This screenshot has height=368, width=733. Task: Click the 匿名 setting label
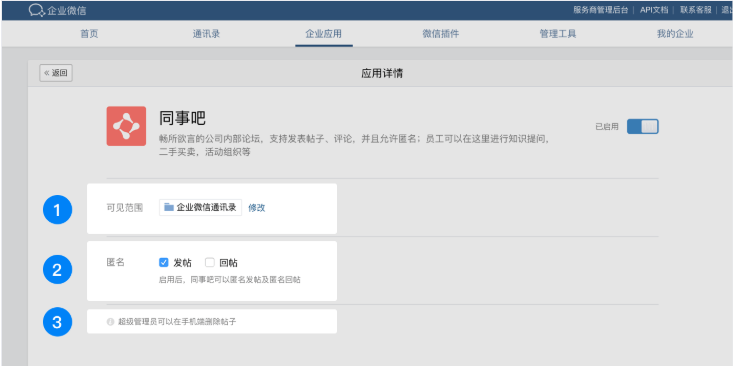click(x=115, y=262)
